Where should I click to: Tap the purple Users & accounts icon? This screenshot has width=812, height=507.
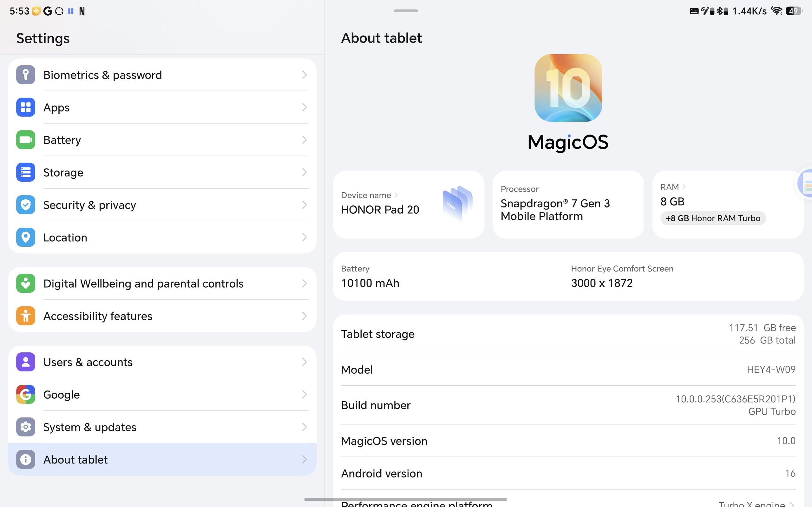(x=25, y=362)
